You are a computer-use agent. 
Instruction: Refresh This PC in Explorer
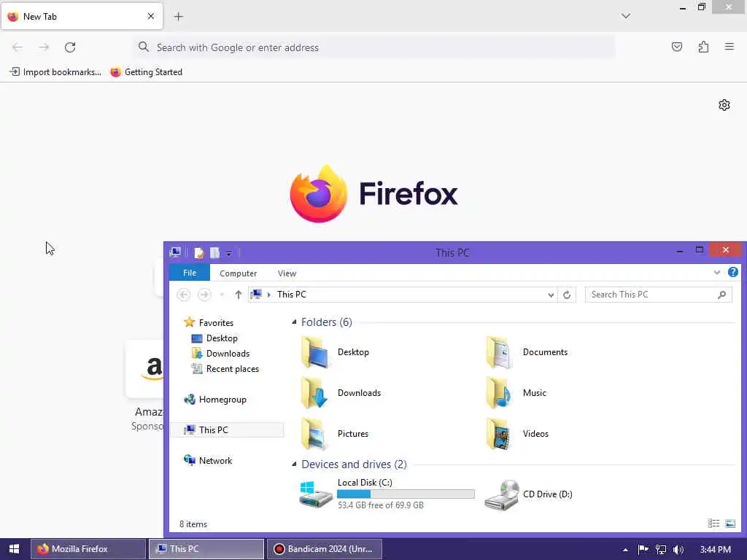point(566,295)
